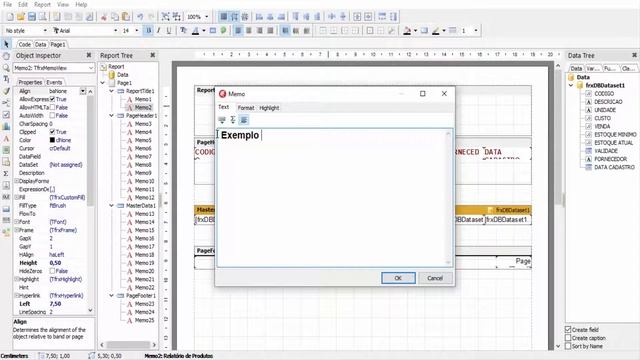
Task: Toggle the Clipped True checkbox
Action: 52,132
